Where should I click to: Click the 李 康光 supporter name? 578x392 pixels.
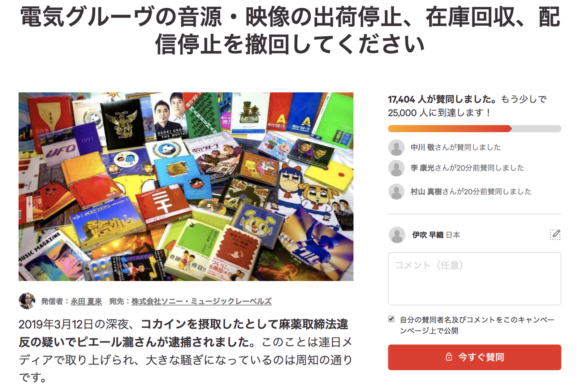point(423,168)
